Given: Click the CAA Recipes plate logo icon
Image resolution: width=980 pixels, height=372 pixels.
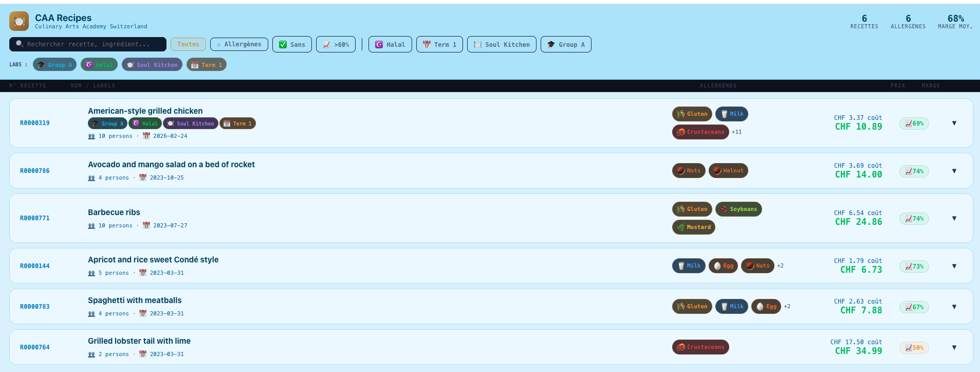Looking at the screenshot, I should click(x=19, y=21).
